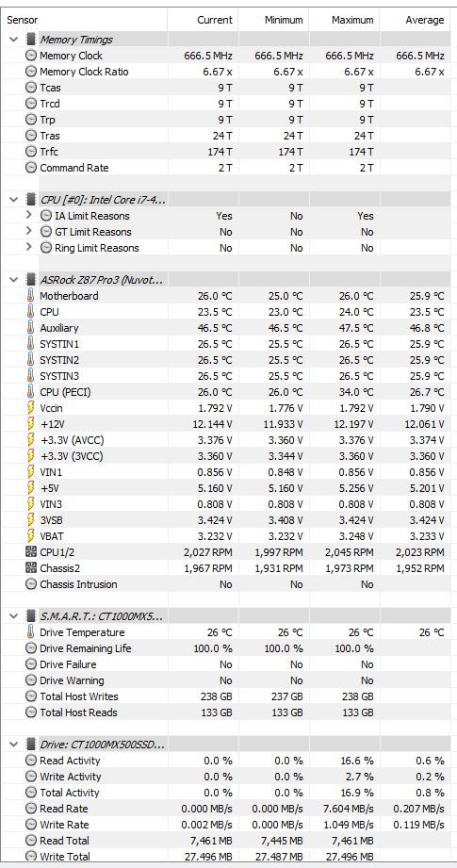457x868 pixels.
Task: Click the Write Rate icon
Action: coord(31,825)
